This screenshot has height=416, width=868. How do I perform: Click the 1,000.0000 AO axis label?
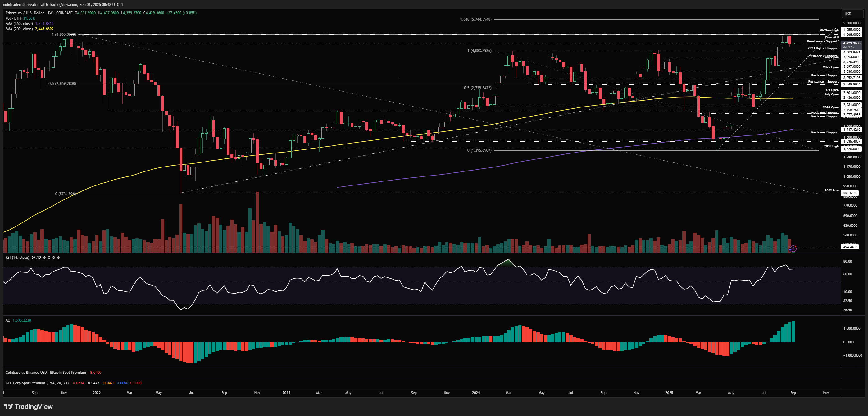pos(852,328)
